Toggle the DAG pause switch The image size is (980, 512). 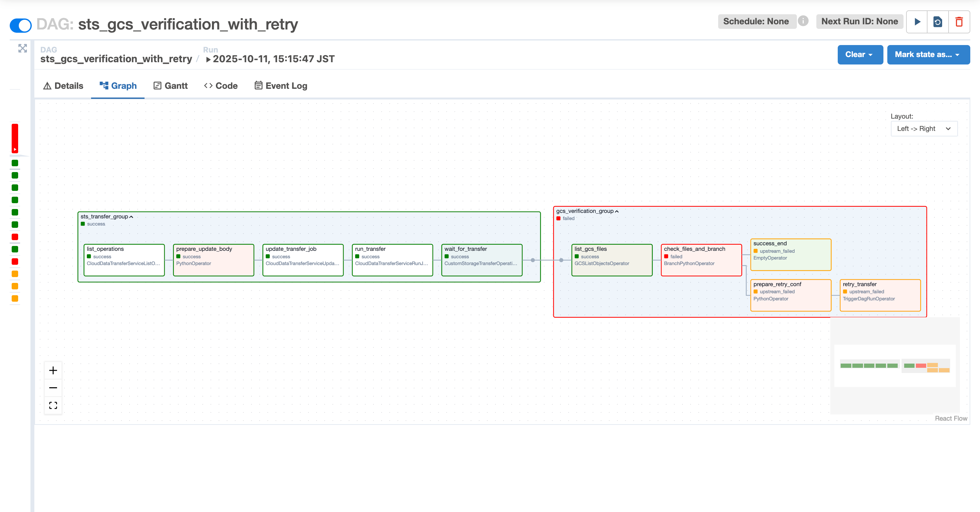(x=20, y=25)
